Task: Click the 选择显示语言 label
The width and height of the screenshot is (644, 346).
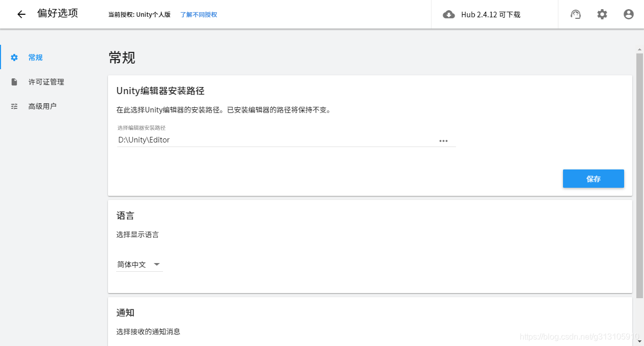Action: coord(138,235)
